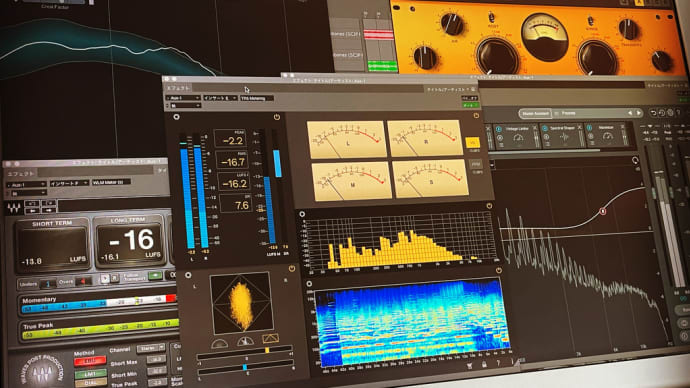This screenshot has height=388, width=690.
Task: Remove the Vintage Limiter module
Action: [x=535, y=128]
